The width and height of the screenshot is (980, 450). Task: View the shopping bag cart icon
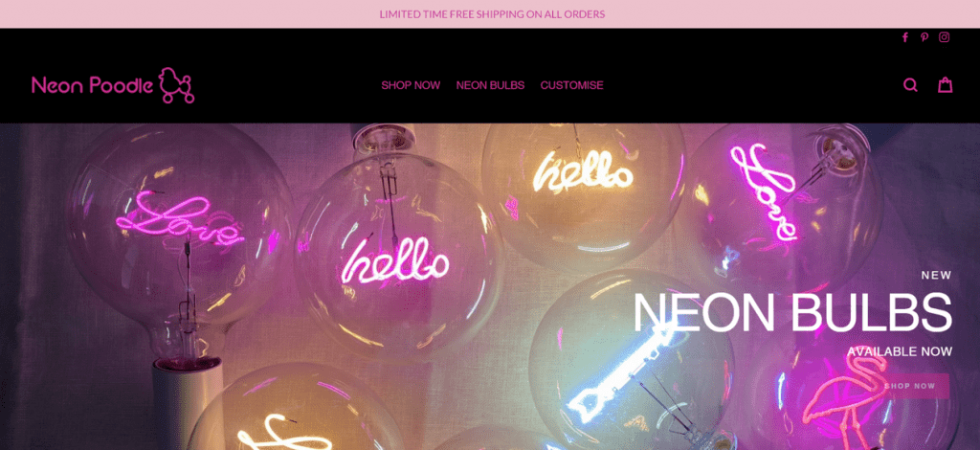point(945,84)
